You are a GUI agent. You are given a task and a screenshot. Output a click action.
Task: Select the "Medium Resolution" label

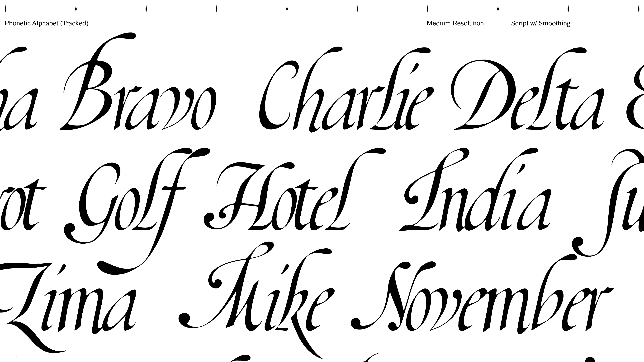(455, 23)
